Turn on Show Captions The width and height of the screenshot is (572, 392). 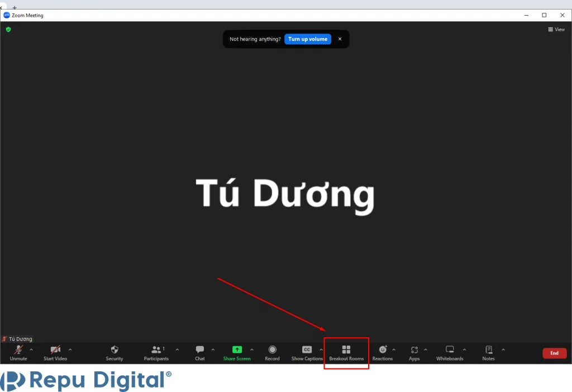[307, 352]
